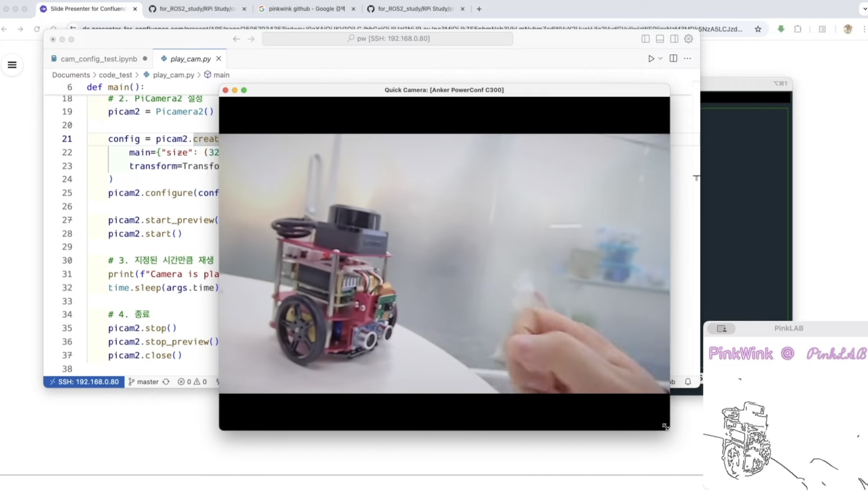Image resolution: width=868 pixels, height=495 pixels.
Task: Toggle primary side bar layout
Action: (645, 39)
